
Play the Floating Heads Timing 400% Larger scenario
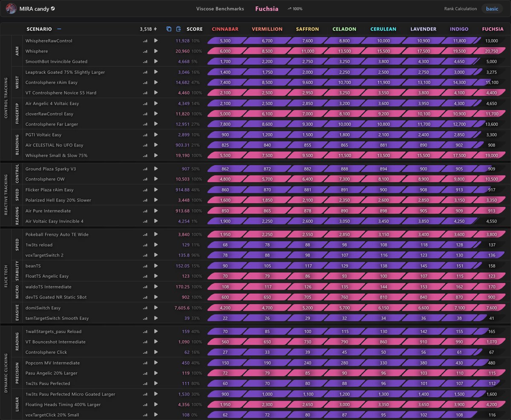point(156,405)
